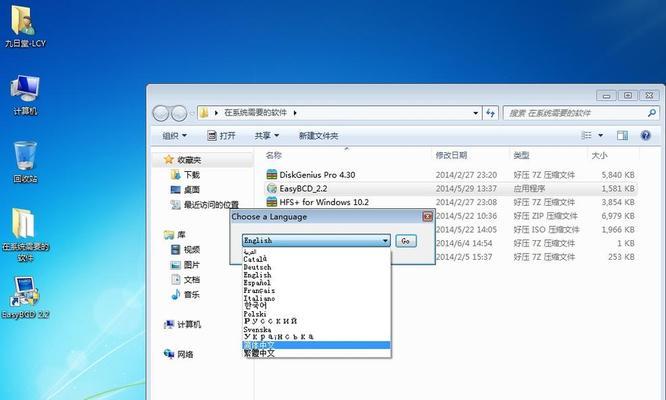
Task: Click the search magnifier icon
Action: pyautogui.click(x=652, y=113)
